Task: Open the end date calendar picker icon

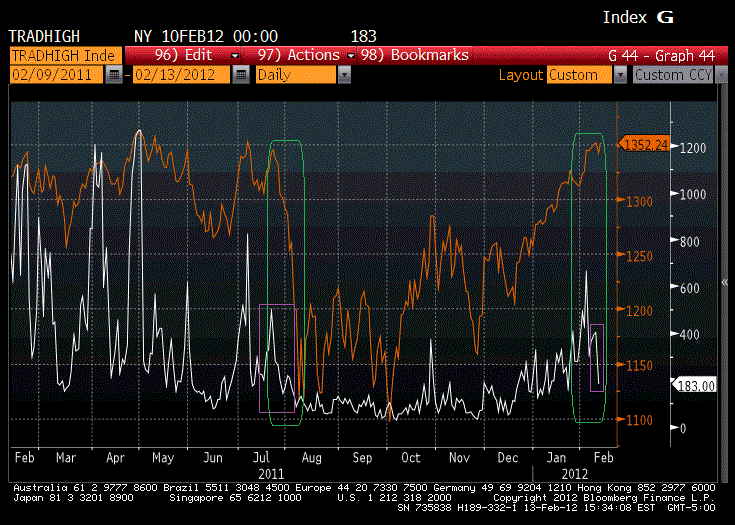Action: 241,75
